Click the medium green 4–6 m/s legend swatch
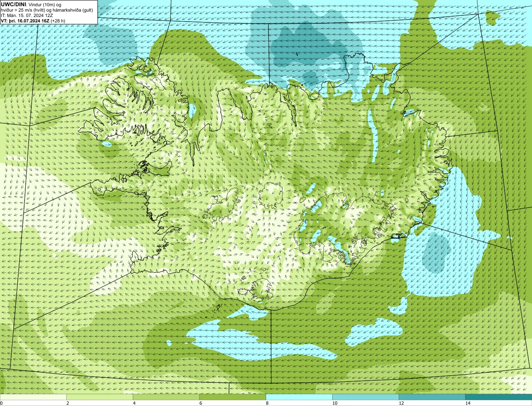532x406 pixels. pyautogui.click(x=166, y=397)
